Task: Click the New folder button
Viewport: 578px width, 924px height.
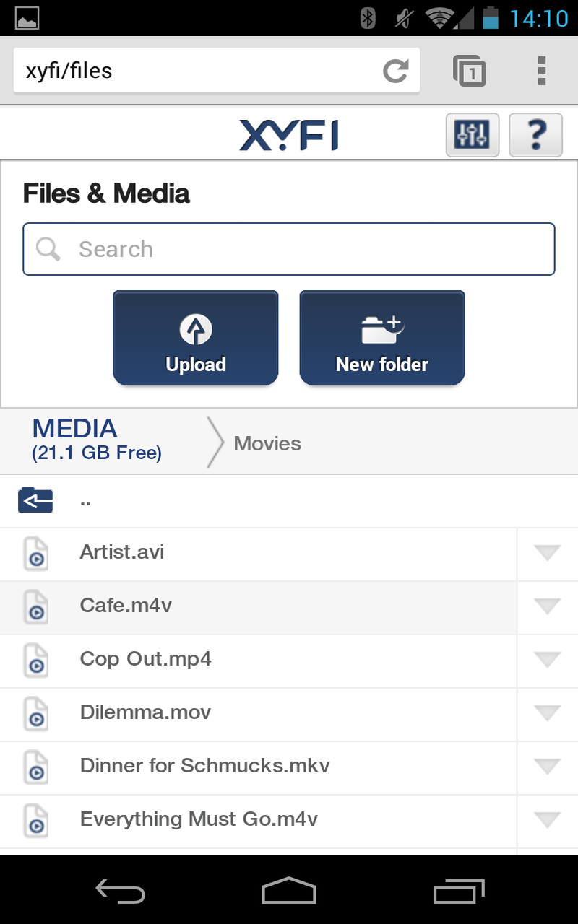Action: 382,338
